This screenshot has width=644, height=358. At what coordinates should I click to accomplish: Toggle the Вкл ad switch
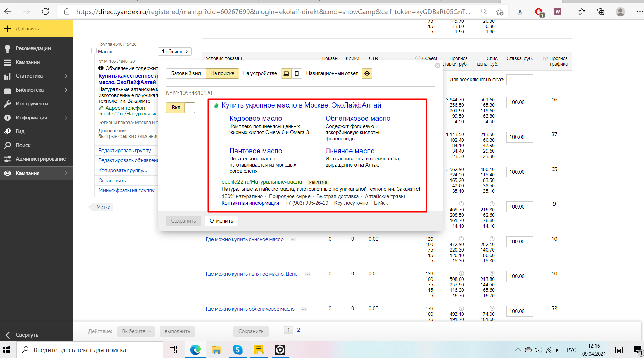180,108
